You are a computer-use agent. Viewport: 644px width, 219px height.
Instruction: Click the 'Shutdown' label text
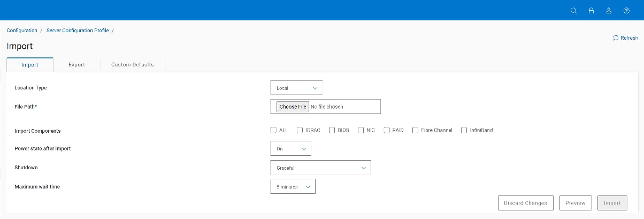(26, 168)
